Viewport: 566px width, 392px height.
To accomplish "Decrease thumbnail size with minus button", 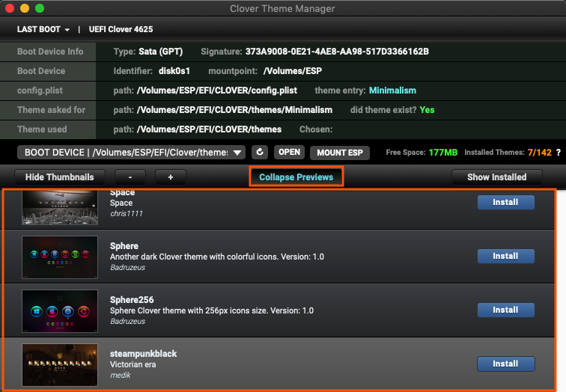I will tap(130, 177).
